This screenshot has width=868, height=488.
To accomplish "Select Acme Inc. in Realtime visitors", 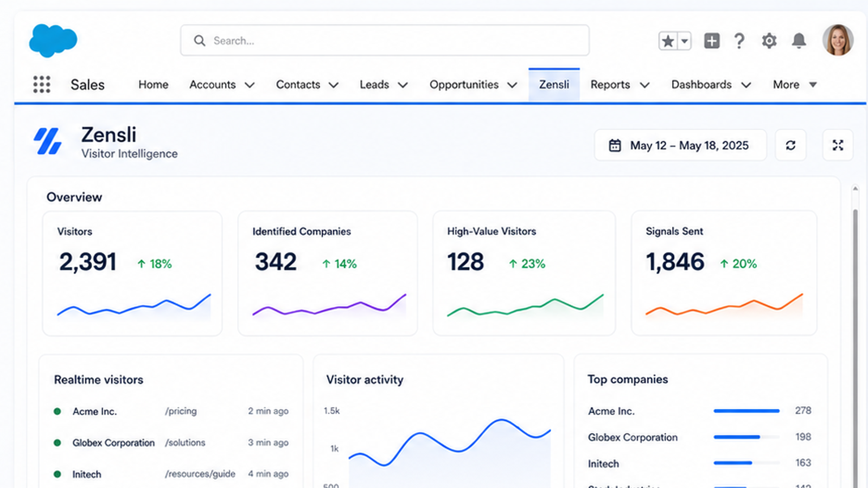I will pos(94,412).
